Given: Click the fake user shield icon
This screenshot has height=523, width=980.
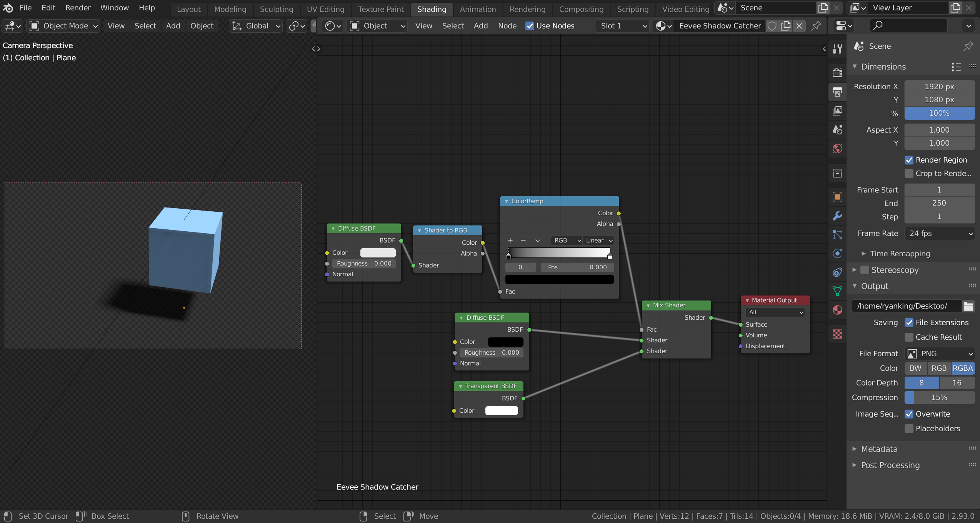Looking at the screenshot, I should [772, 26].
